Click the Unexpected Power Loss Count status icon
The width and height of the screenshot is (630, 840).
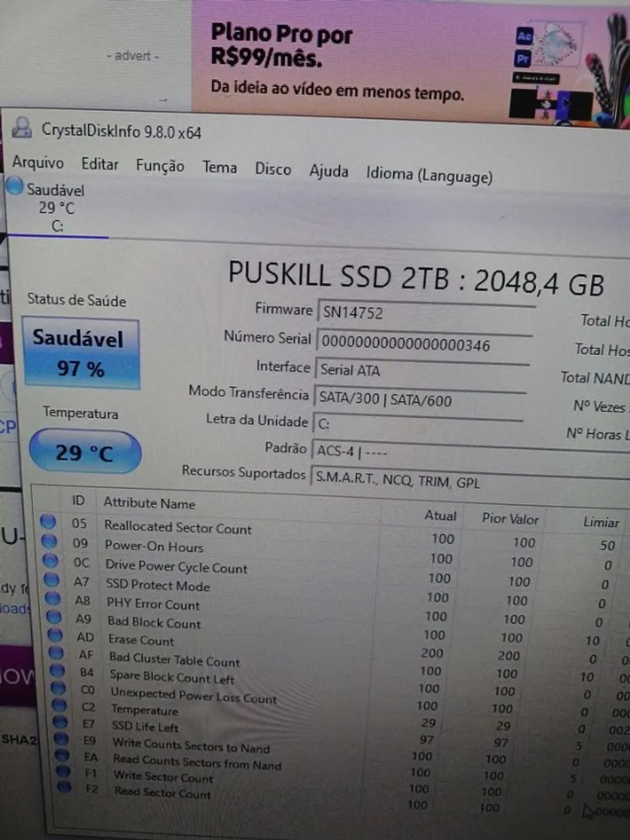[x=58, y=688]
